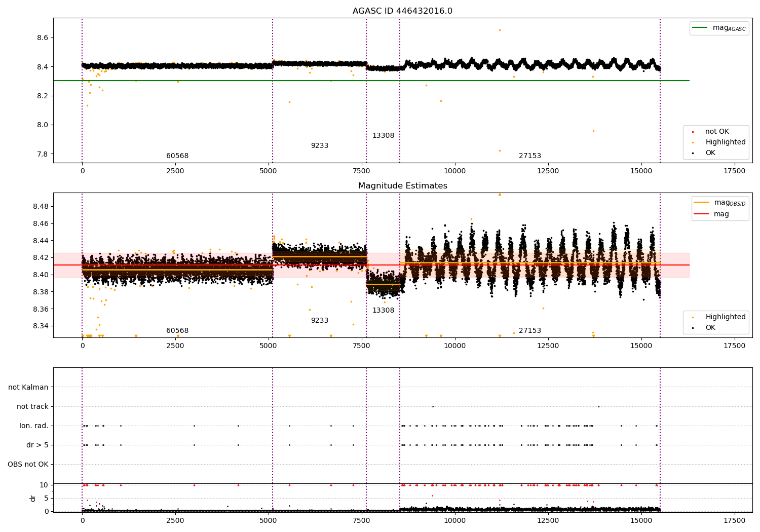
Task: Click the 7.8 y-axis tick label
Action: pyautogui.click(x=43, y=154)
